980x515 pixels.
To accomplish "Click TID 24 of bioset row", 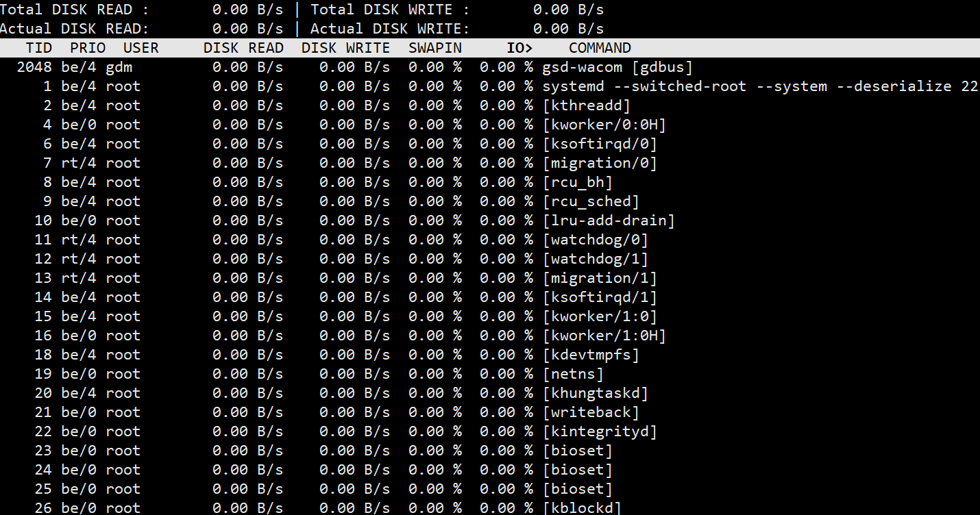I will tap(43, 470).
